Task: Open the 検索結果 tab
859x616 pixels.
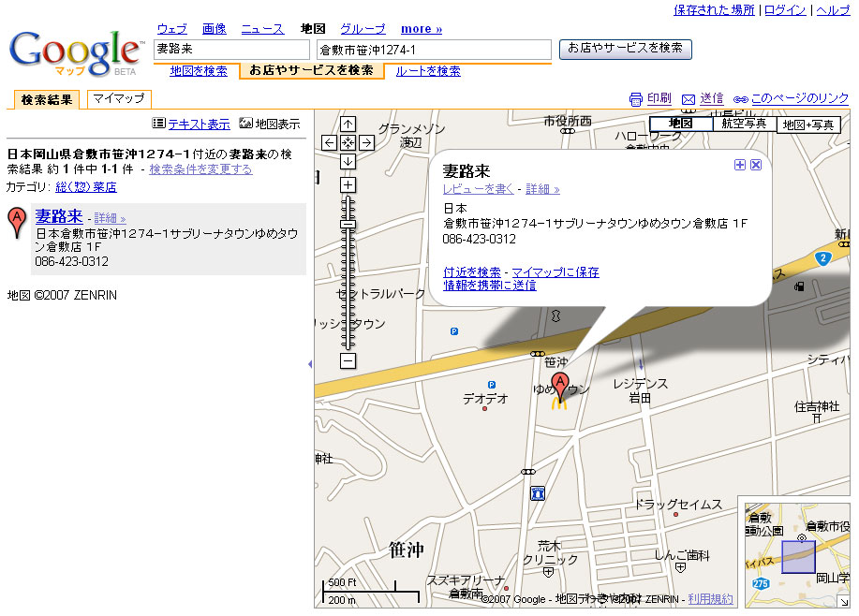Action: 47,99
